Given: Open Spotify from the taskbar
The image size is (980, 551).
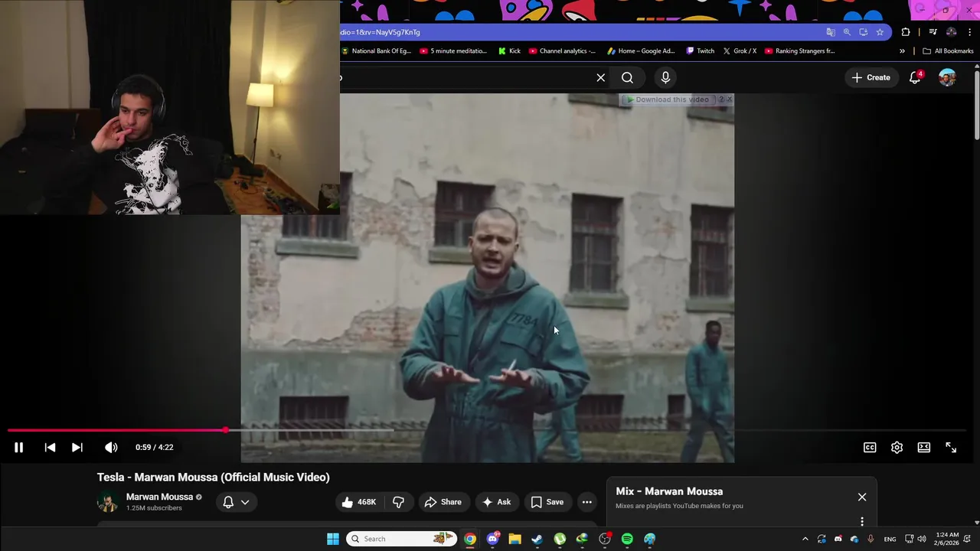Looking at the screenshot, I should point(627,539).
